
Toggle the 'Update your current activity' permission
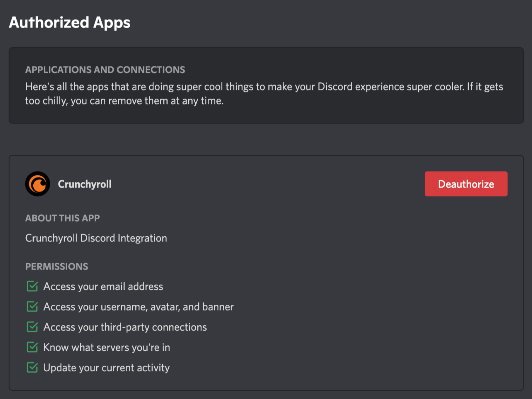click(106, 368)
